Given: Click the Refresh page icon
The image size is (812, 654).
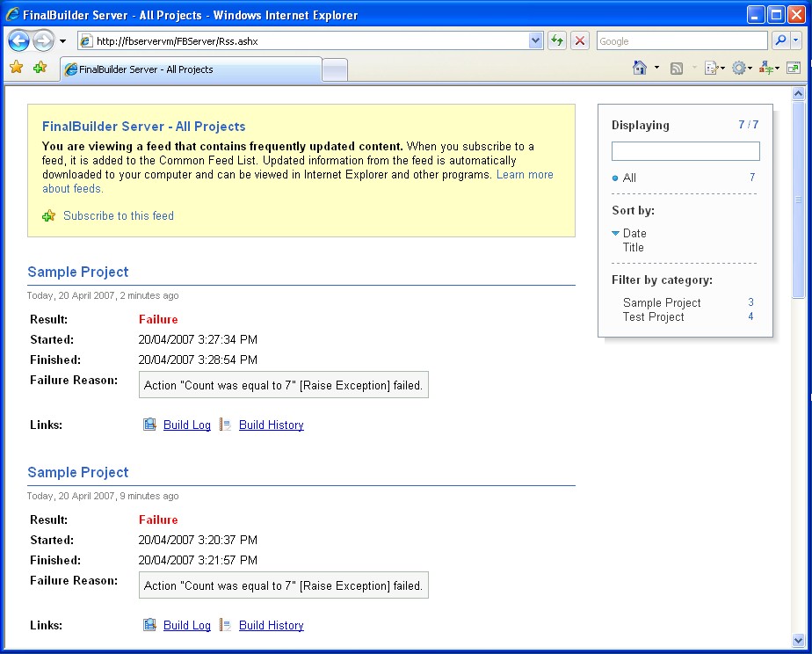Looking at the screenshot, I should pos(557,41).
